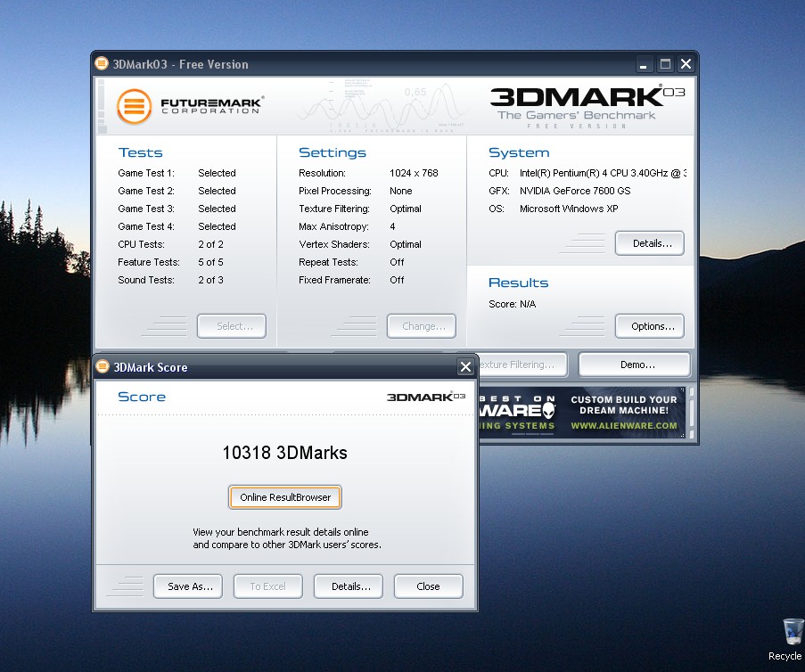Viewport: 805px width, 672px height.
Task: Click the Repeat Tests Off value
Action: click(x=397, y=262)
